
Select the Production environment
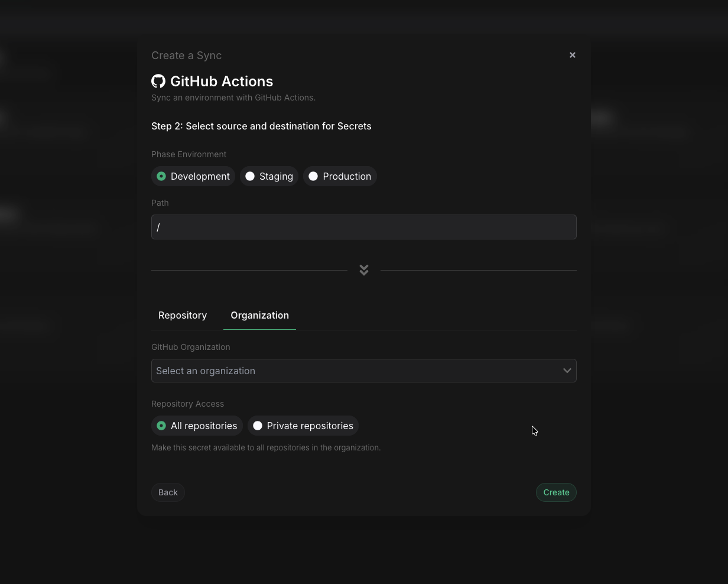coord(340,176)
